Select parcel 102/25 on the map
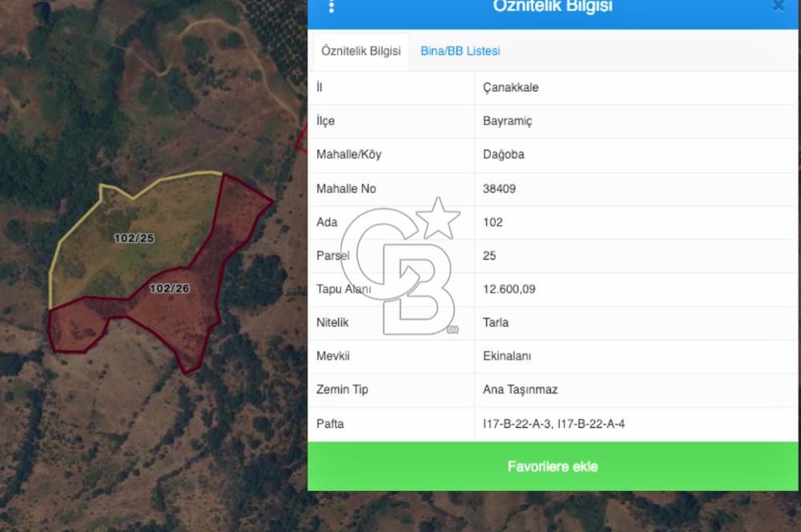 pyautogui.click(x=134, y=238)
